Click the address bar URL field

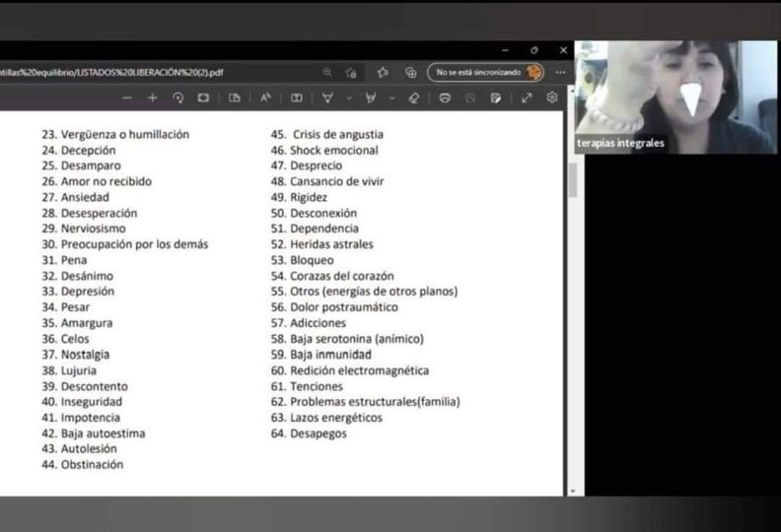click(148, 72)
